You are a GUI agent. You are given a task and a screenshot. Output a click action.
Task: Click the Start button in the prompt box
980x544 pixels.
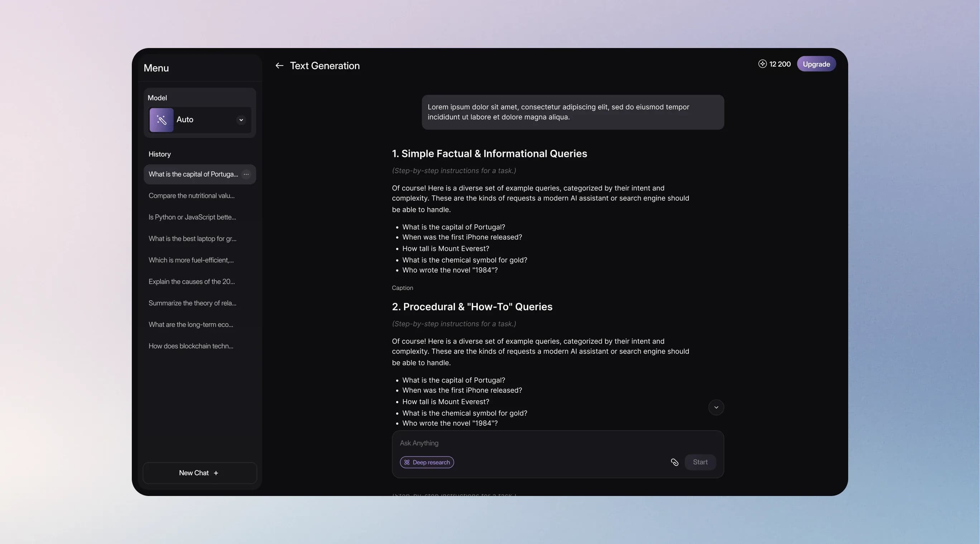pos(700,462)
